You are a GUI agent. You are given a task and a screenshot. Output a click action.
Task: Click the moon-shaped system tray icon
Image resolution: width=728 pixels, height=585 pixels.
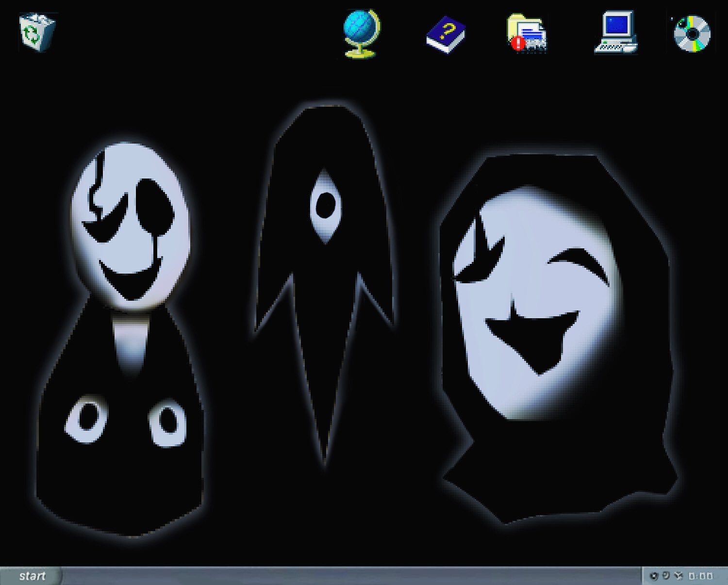665,575
